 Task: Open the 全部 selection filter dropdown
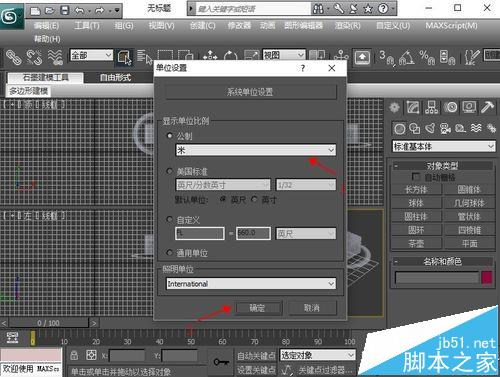click(91, 55)
